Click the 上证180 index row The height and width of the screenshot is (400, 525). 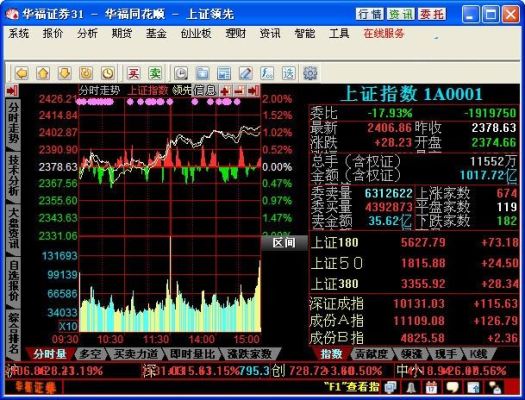[x=414, y=243]
